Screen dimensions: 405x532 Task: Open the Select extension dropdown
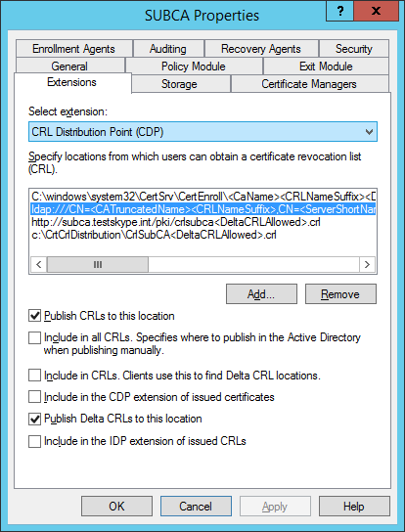click(x=202, y=132)
